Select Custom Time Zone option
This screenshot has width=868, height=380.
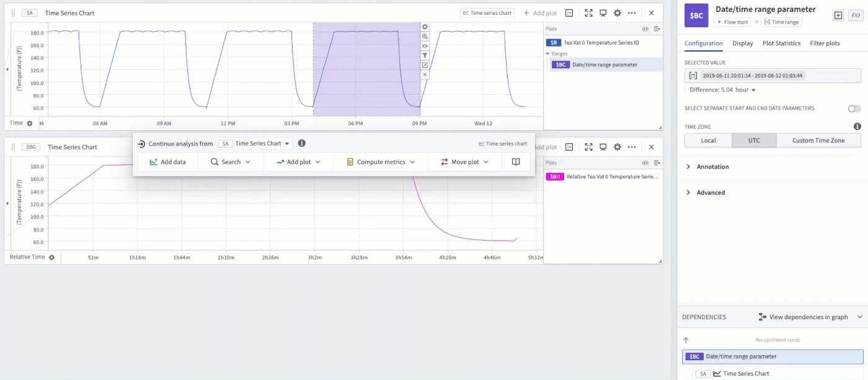[818, 141]
